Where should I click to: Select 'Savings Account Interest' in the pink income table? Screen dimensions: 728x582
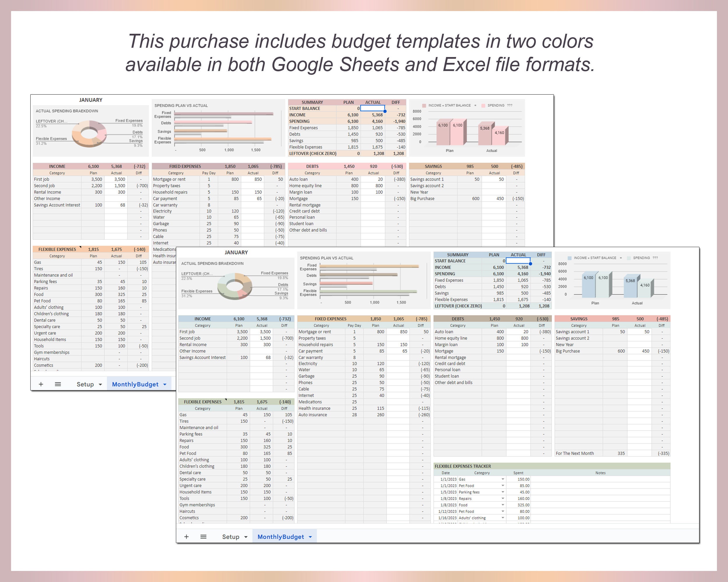point(57,205)
